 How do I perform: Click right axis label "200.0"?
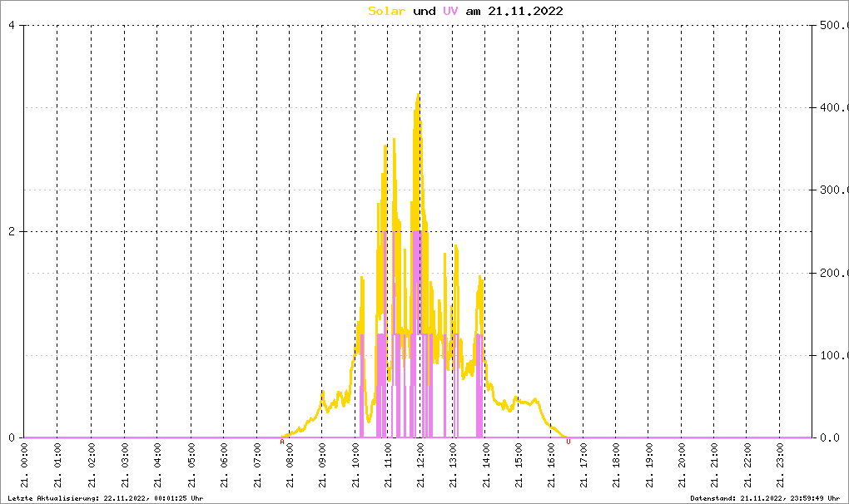coord(833,273)
